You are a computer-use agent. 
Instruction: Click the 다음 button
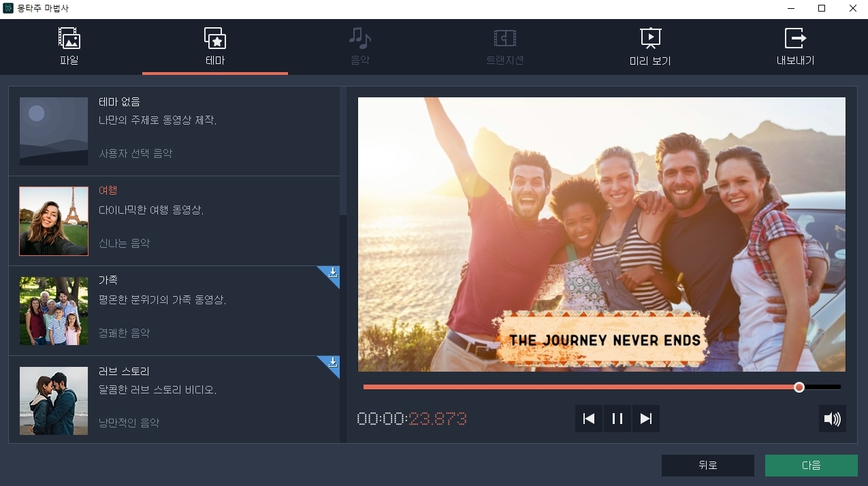[x=811, y=466]
